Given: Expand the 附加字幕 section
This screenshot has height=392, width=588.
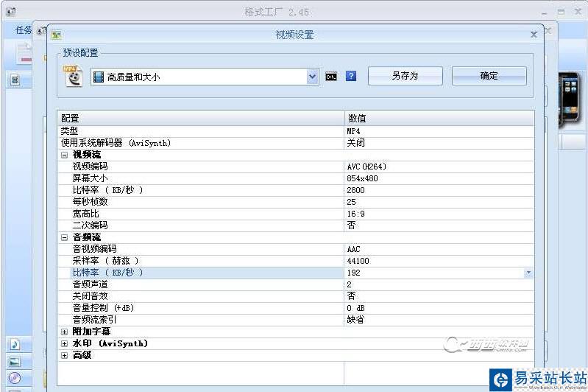Looking at the screenshot, I should click(x=64, y=332).
